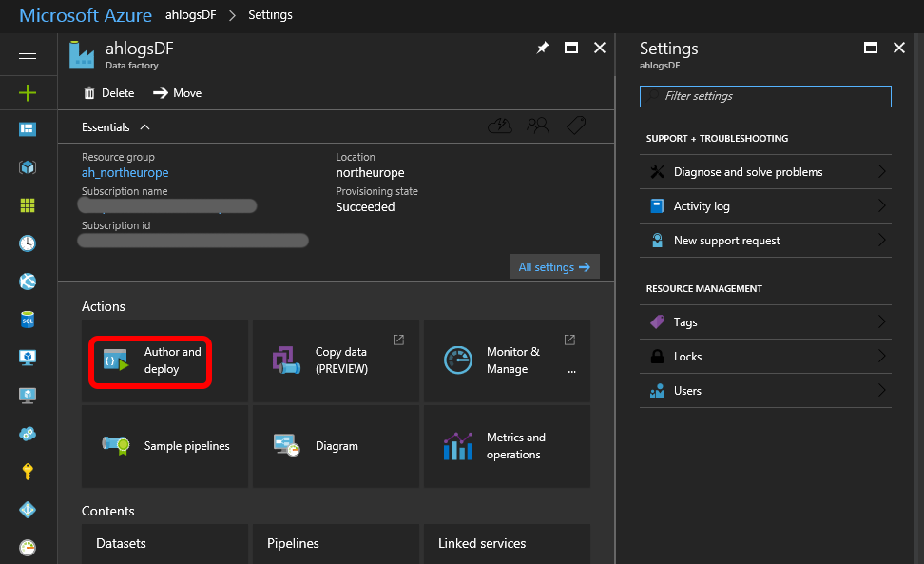
Task: Open the ah_northeurope resource group link
Action: pos(125,173)
